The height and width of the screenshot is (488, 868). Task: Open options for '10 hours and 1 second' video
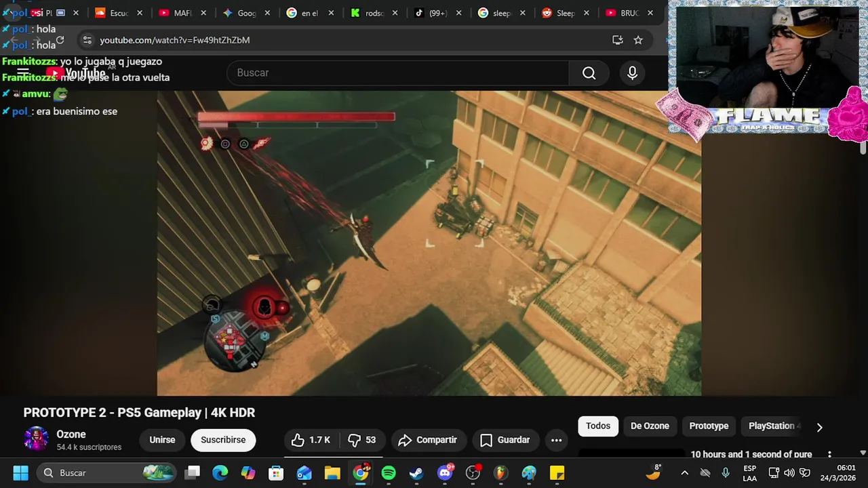[829, 455]
